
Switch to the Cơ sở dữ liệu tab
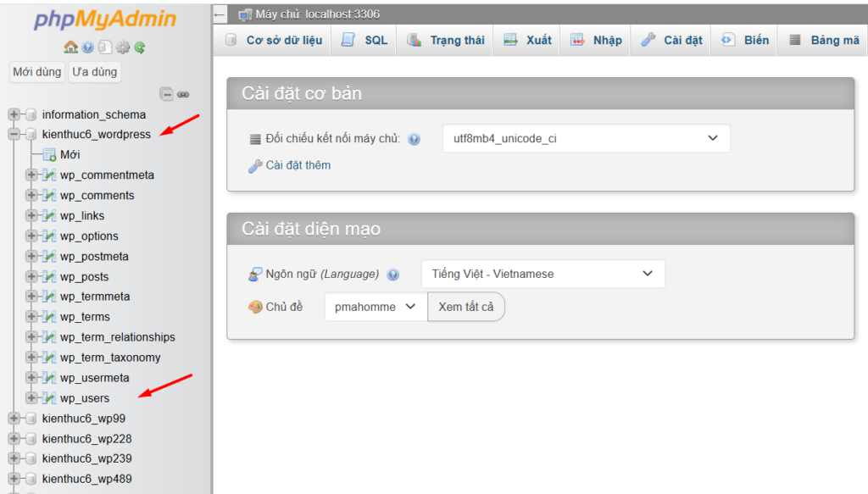click(x=274, y=41)
